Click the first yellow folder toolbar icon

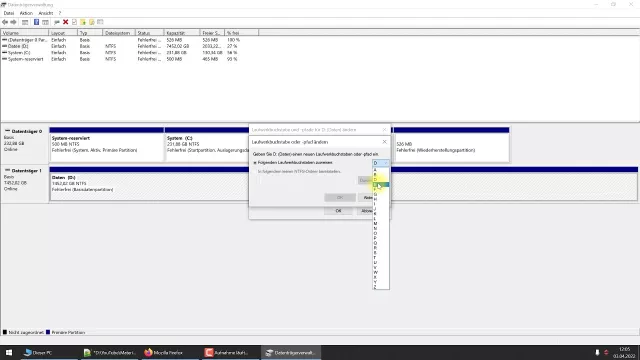coord(83,22)
